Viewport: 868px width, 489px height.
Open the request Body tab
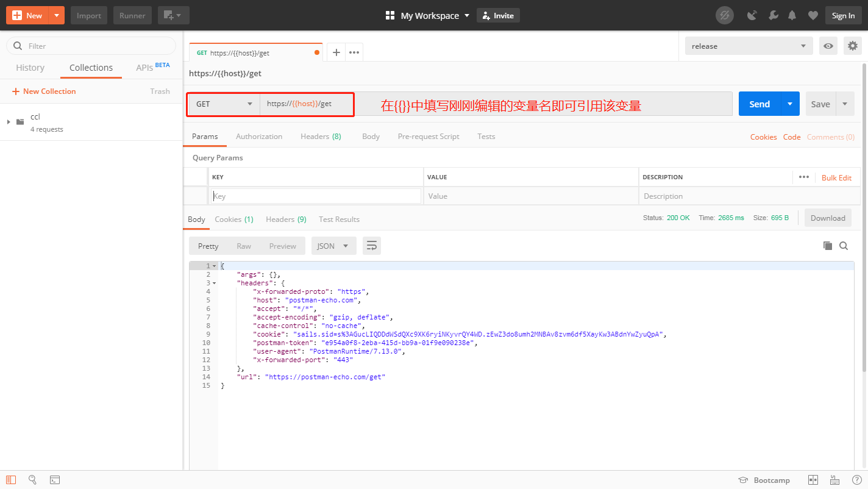[x=371, y=137]
